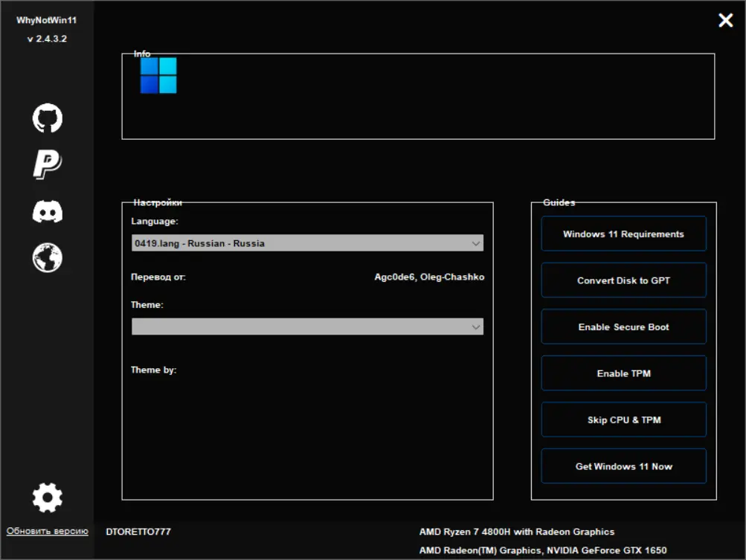Open settings via the gear icon
This screenshot has height=560, width=746.
(47, 498)
